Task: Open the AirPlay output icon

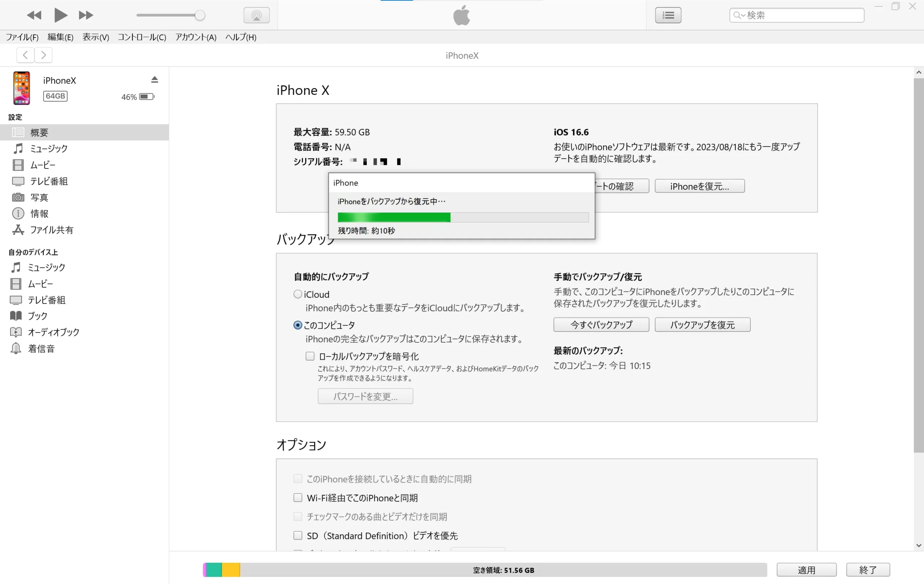Action: [x=256, y=16]
